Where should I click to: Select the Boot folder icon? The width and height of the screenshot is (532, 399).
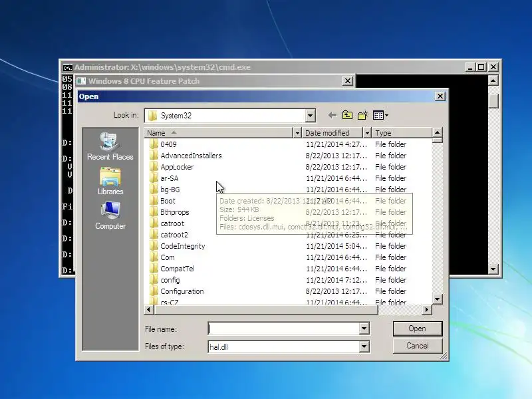click(x=154, y=201)
